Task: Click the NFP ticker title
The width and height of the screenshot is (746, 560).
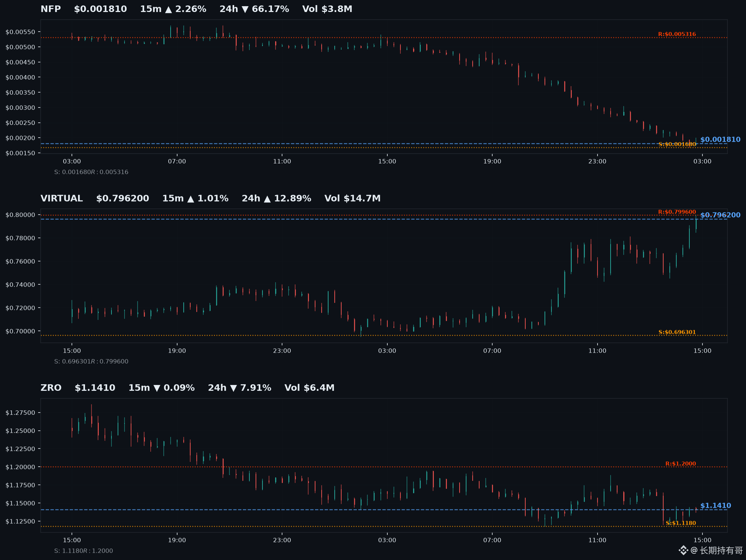Action: pyautogui.click(x=50, y=9)
